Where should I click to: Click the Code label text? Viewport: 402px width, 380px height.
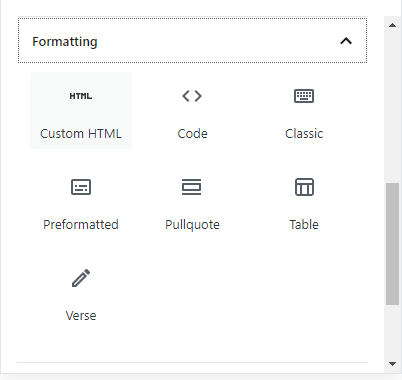pos(192,134)
